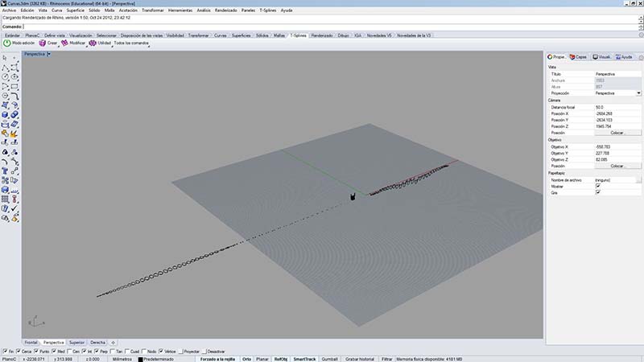644x362 pixels.
Task: Switch to the Curvas toolbar tab
Action: tap(220, 35)
